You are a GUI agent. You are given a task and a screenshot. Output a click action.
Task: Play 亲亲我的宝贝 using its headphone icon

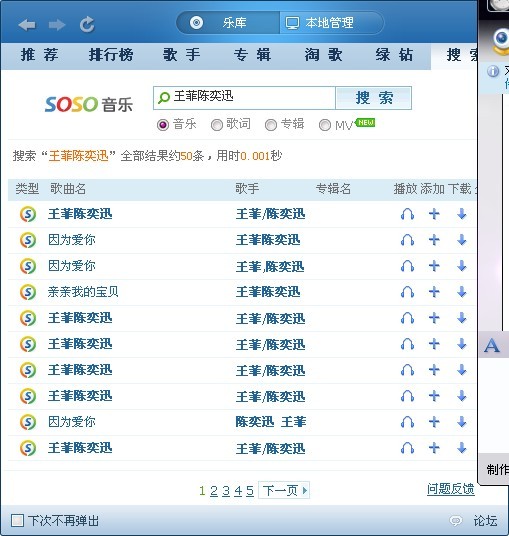(407, 292)
